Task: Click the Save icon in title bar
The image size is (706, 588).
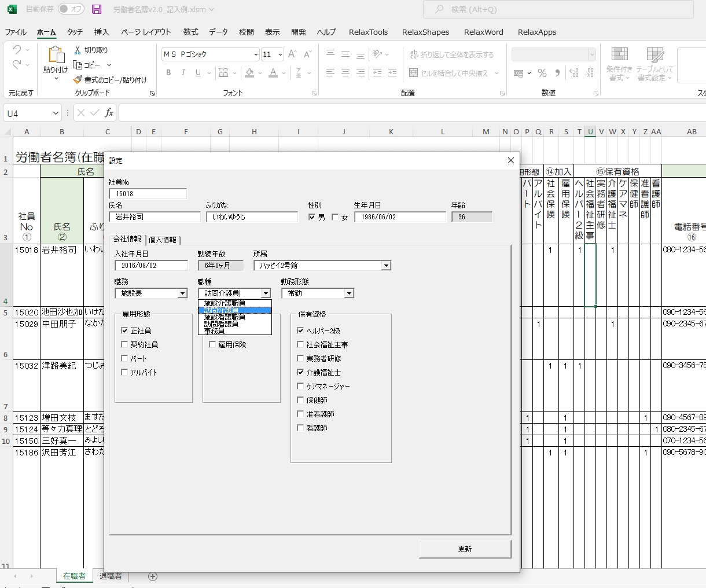Action: (97, 9)
